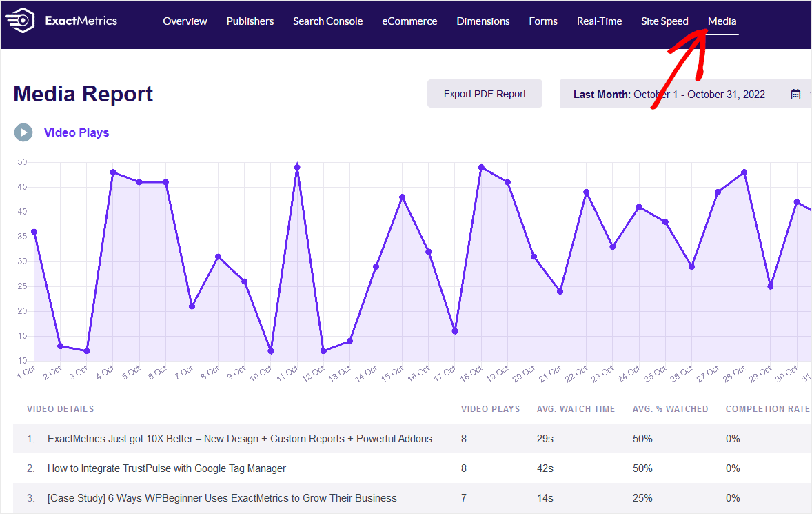Open the calendar icon in date range

pyautogui.click(x=795, y=95)
